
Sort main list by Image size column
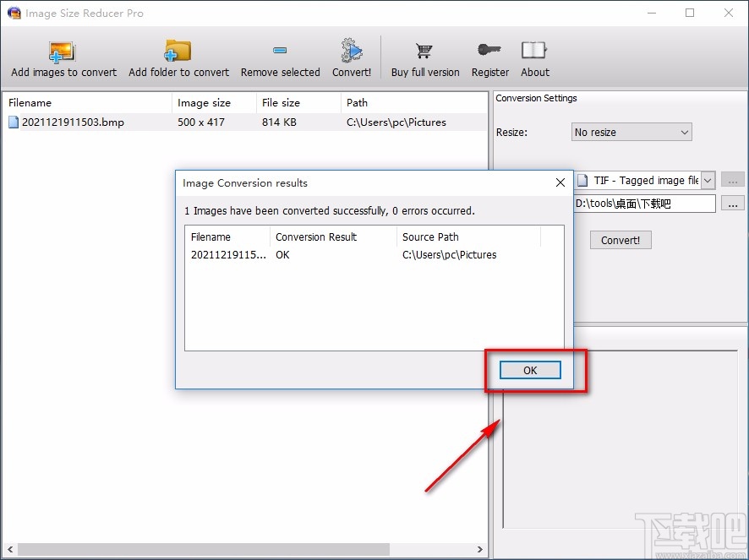pyautogui.click(x=214, y=103)
